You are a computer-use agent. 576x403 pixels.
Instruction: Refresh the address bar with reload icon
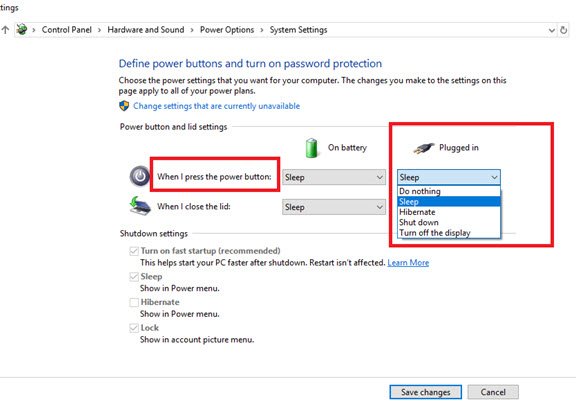coord(564,30)
